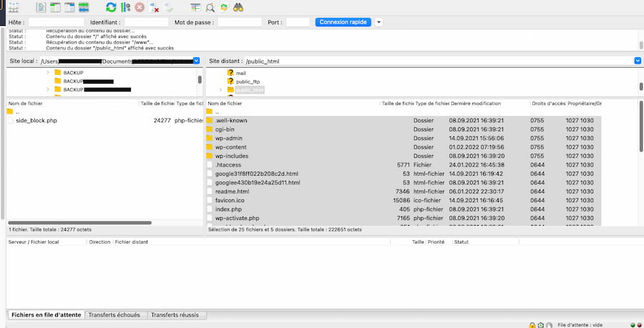
Task: Toggle the transfer queue display icon
Action: (84, 7)
